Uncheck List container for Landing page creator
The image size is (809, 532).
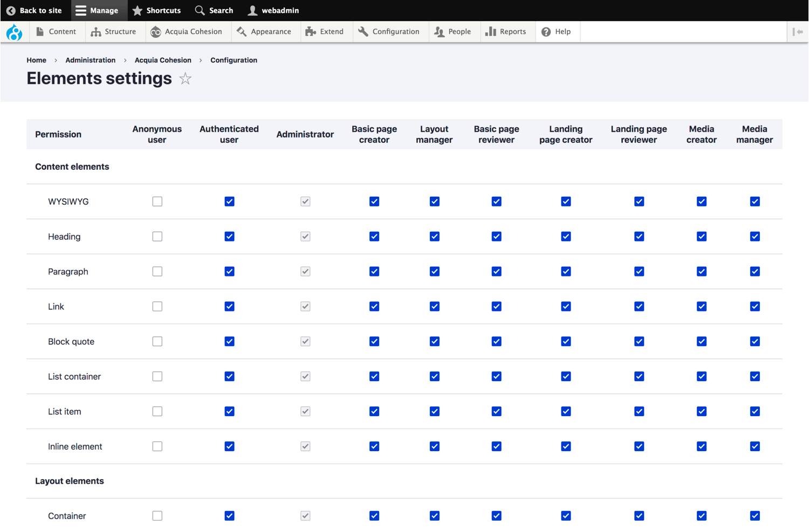click(566, 377)
